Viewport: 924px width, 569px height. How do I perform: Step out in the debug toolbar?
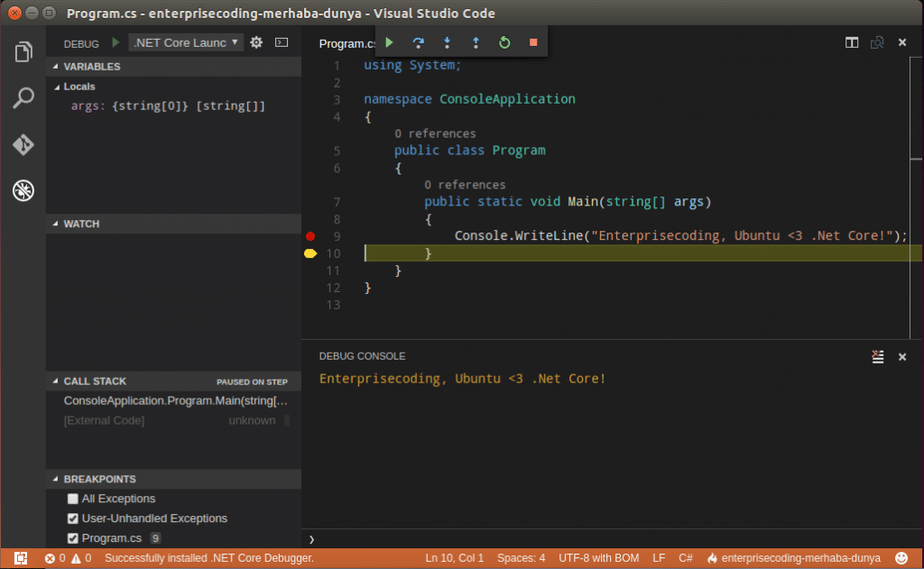coord(476,42)
